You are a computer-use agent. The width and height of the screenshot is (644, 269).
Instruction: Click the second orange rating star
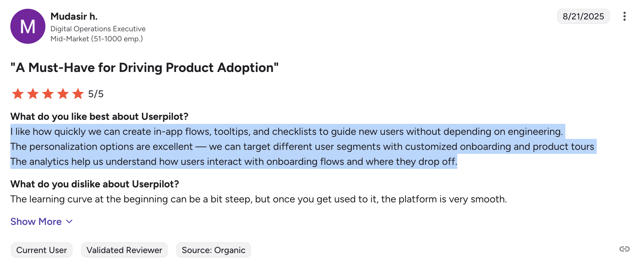(33, 94)
